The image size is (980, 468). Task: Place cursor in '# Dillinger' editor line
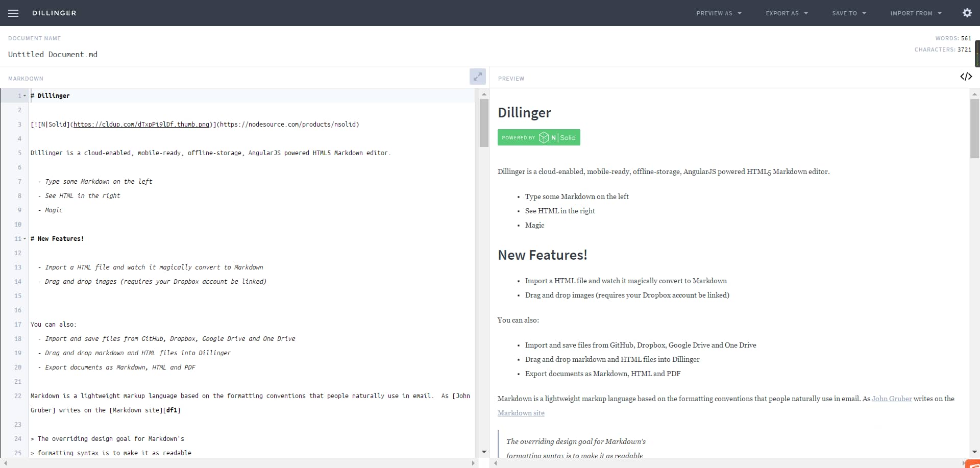point(50,96)
